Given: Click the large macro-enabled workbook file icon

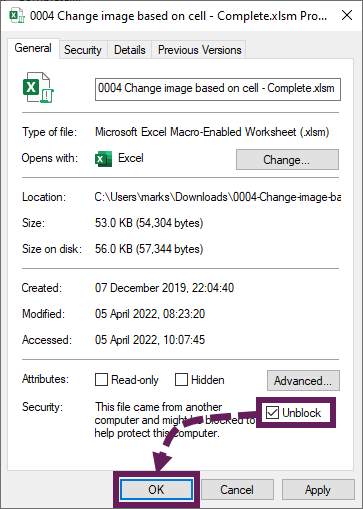Looking at the screenshot, I should 38,87.
